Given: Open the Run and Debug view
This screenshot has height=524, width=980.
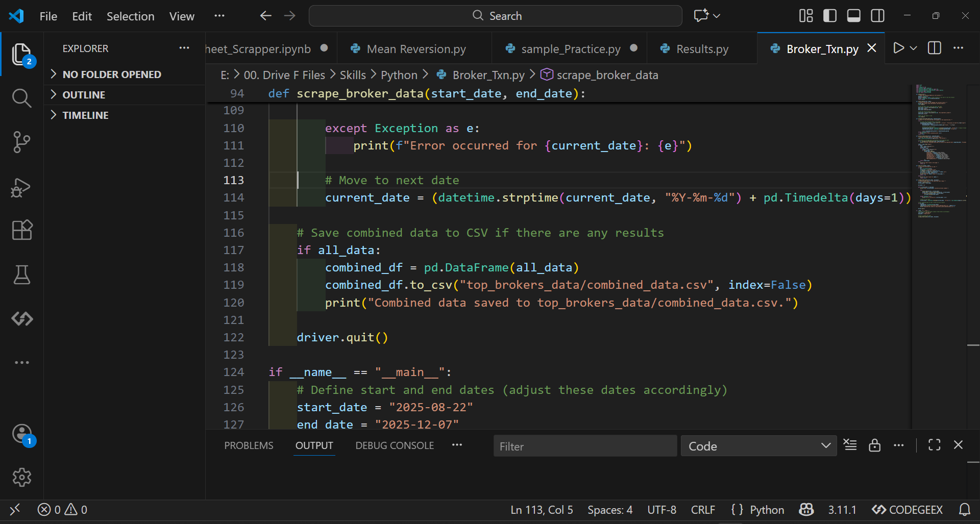Looking at the screenshot, I should pyautogui.click(x=22, y=188).
